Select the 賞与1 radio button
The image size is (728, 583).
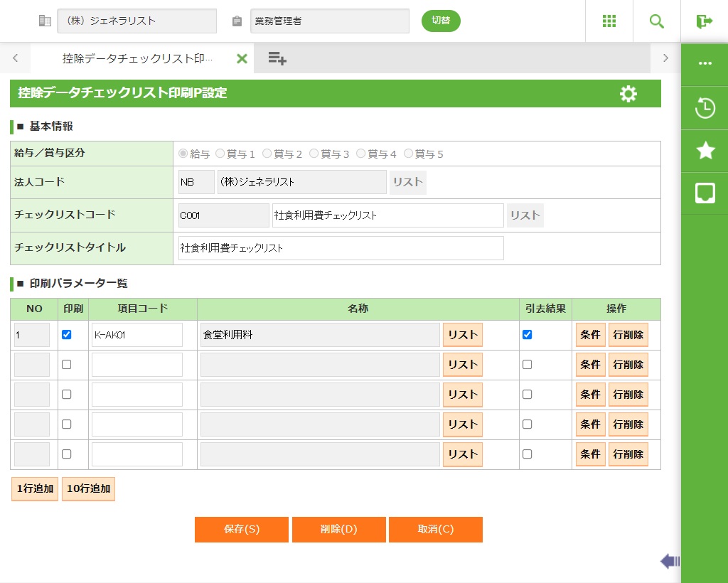tap(220, 154)
